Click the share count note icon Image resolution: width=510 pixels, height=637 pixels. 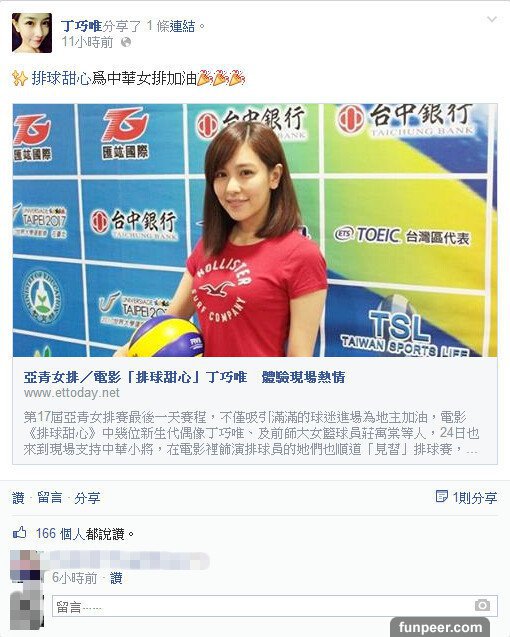point(441,496)
